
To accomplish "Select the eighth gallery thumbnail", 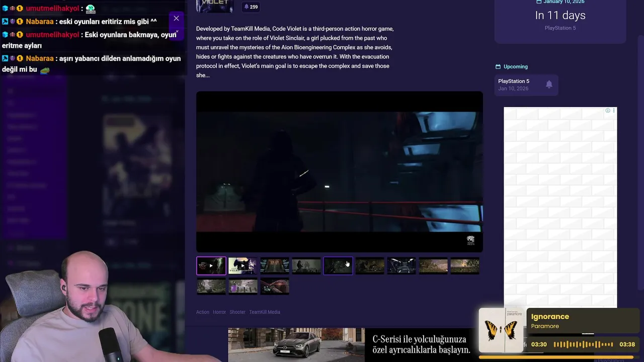I will pyautogui.click(x=433, y=265).
